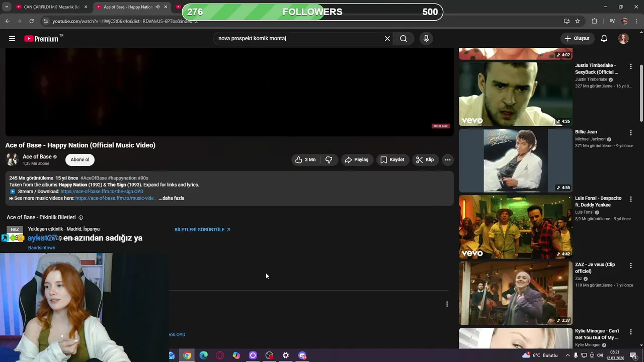
Task: Search by voice with the microphone
Action: pos(426,39)
